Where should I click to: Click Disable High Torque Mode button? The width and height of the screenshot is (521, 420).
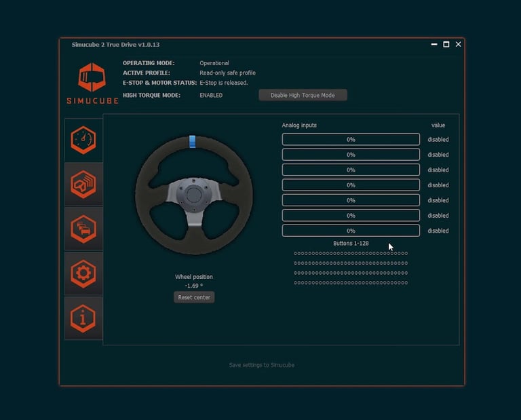coord(303,95)
